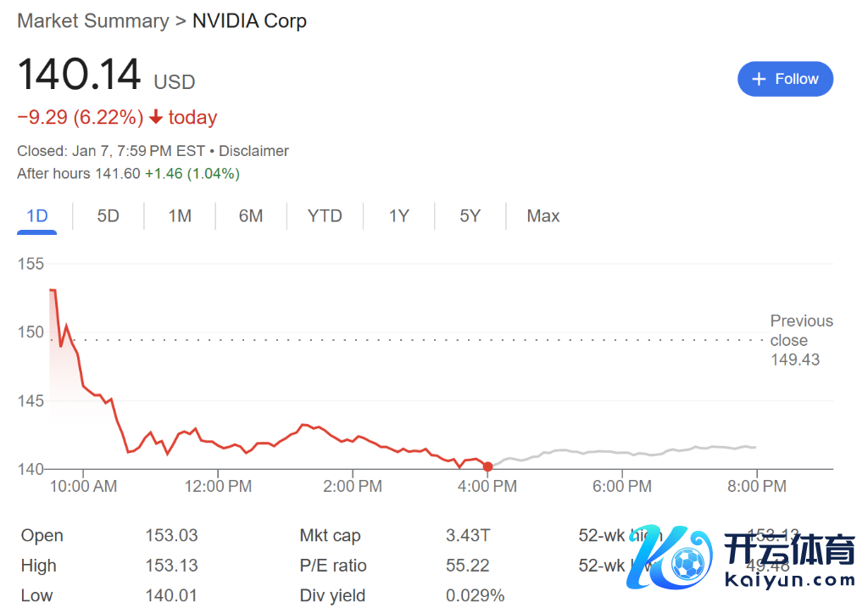The width and height of the screenshot is (868, 608).
Task: Open the Disclaimer link
Action: [253, 151]
